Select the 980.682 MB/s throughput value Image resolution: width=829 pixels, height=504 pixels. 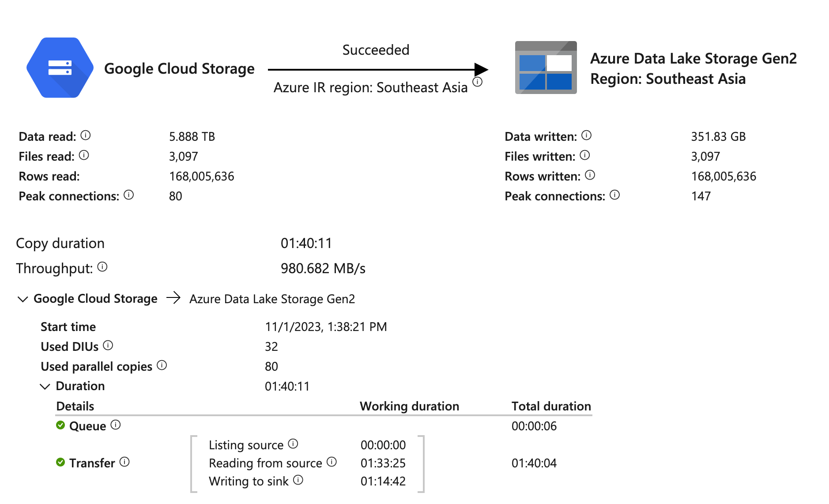323,269
